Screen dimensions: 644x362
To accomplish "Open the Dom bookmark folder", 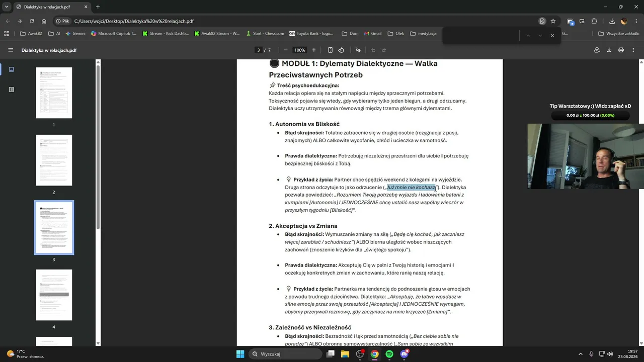I will click(350, 34).
